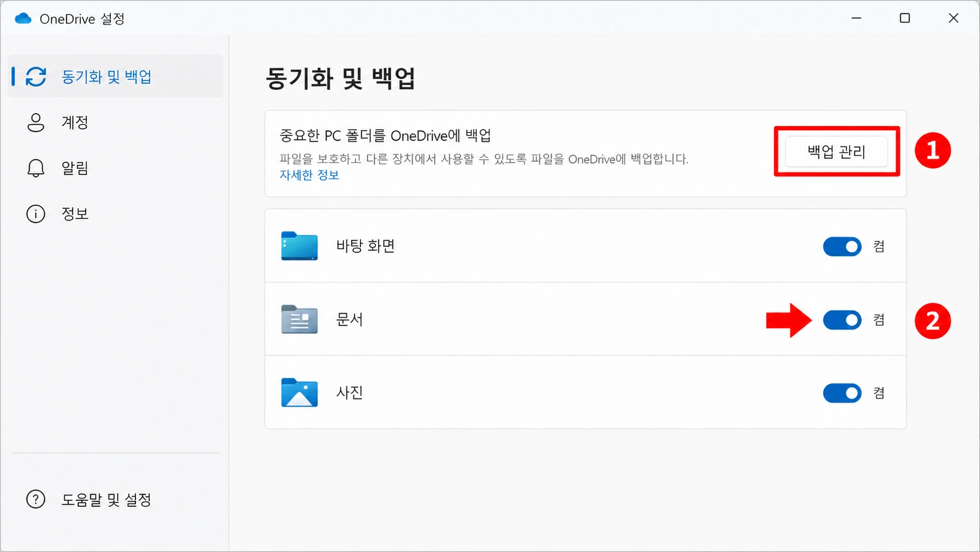This screenshot has width=980, height=552.
Task: Click the 계정 person icon
Action: (x=36, y=123)
